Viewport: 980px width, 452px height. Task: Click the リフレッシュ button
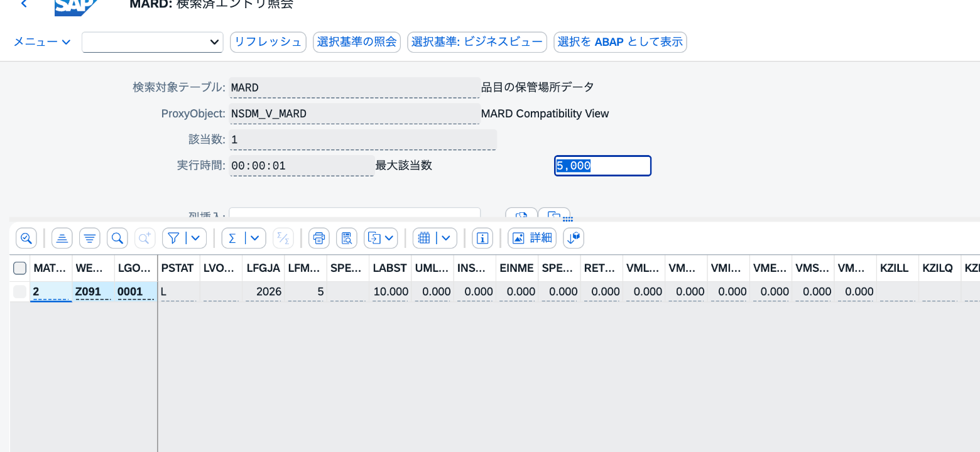[x=268, y=42]
